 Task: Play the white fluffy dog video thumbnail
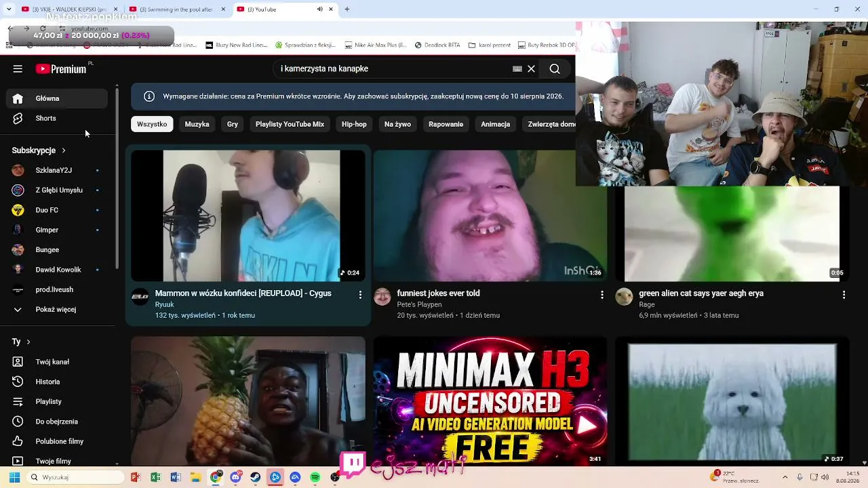click(732, 401)
